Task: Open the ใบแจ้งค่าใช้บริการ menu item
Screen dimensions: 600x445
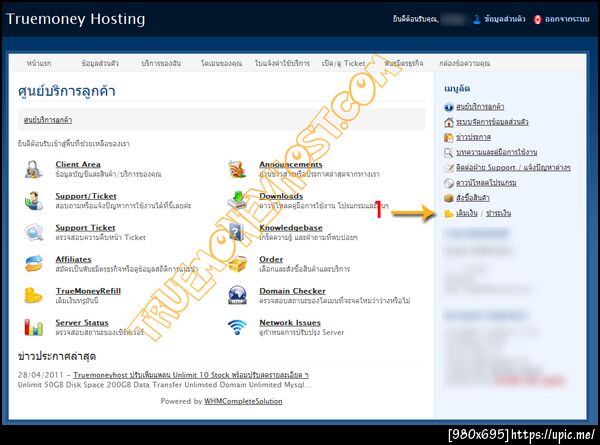Action: (x=282, y=63)
